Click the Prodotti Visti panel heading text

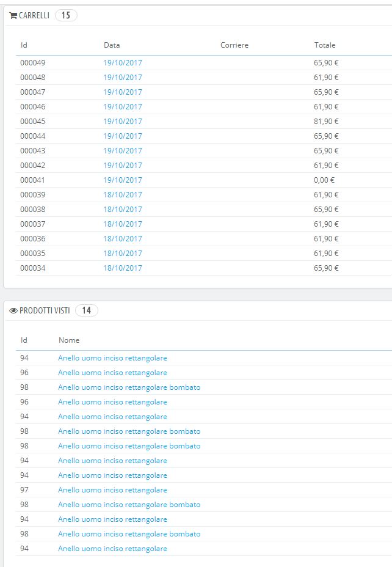pyautogui.click(x=45, y=310)
